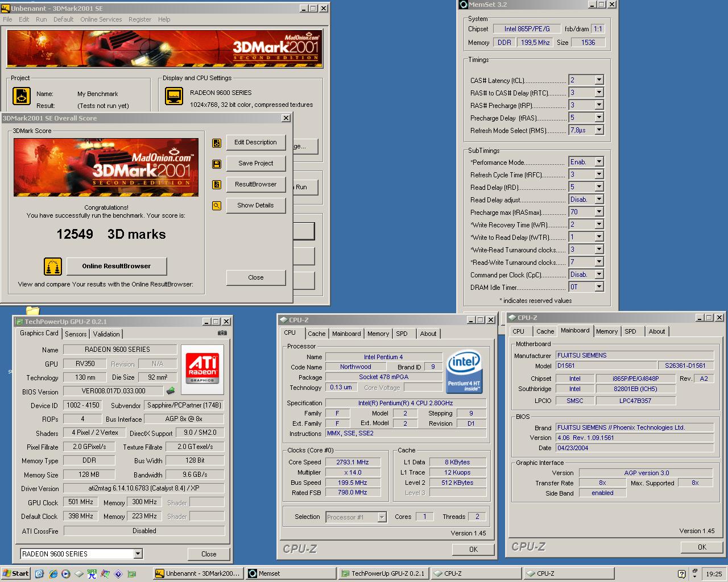This screenshot has height=582, width=728.
Task: Click the BIOS save icon in GPU-Z
Action: click(x=171, y=390)
